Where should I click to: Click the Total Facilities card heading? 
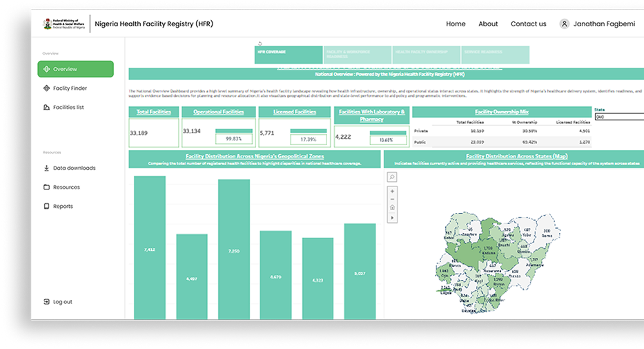(x=154, y=112)
